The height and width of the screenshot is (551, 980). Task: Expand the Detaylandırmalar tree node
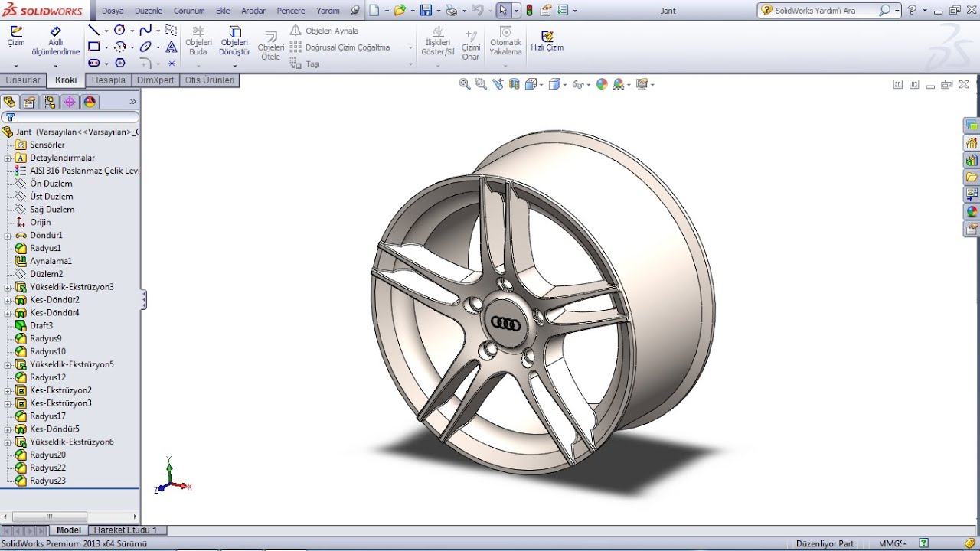(8, 158)
